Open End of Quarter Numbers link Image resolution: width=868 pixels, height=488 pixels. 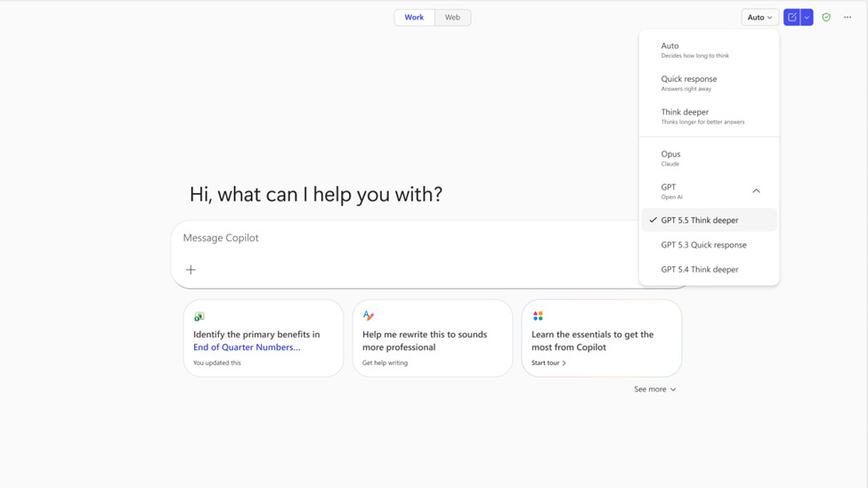coord(247,347)
